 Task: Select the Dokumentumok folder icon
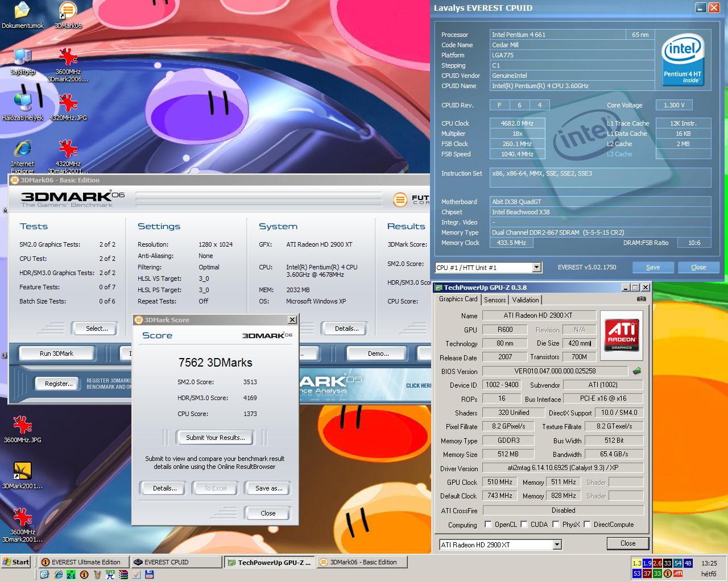(x=22, y=15)
